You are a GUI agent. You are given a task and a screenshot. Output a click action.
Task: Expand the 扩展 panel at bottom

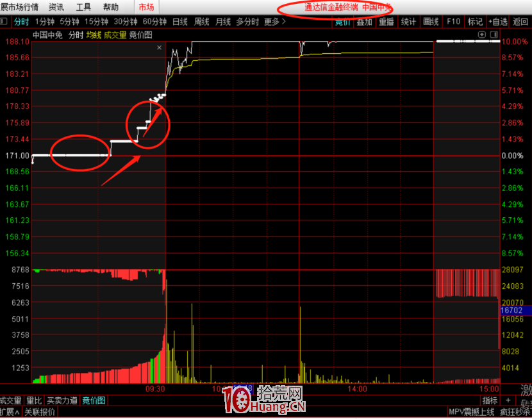(x=10, y=412)
